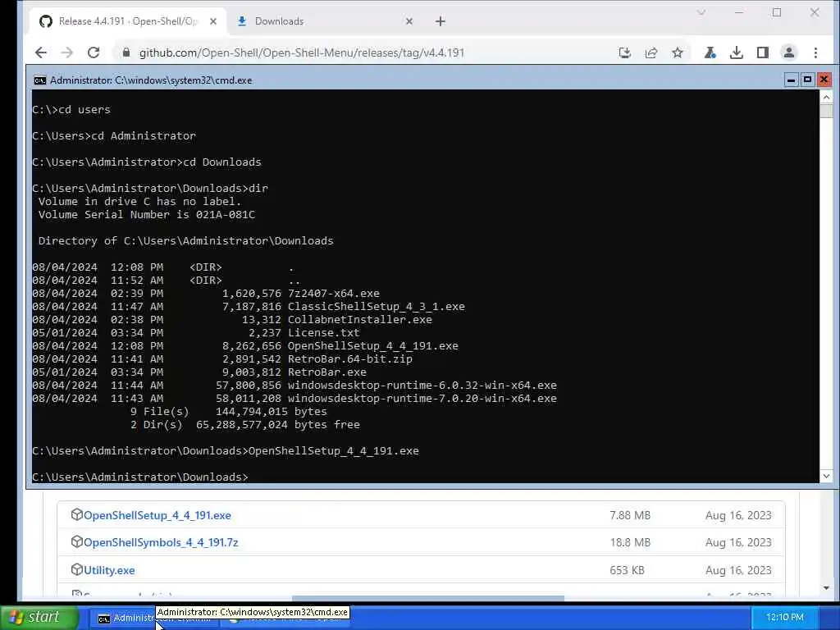
Task: Open Chrome tab search chevron
Action: [x=701, y=12]
